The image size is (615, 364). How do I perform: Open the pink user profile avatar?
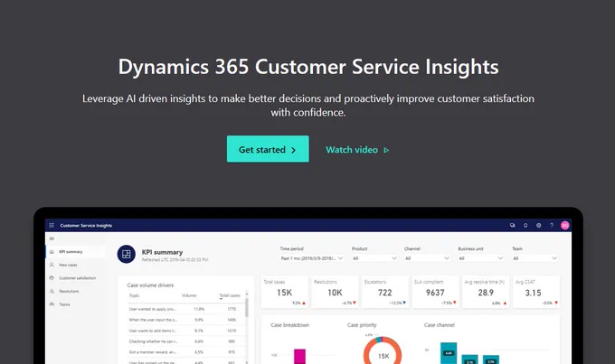pyautogui.click(x=564, y=225)
